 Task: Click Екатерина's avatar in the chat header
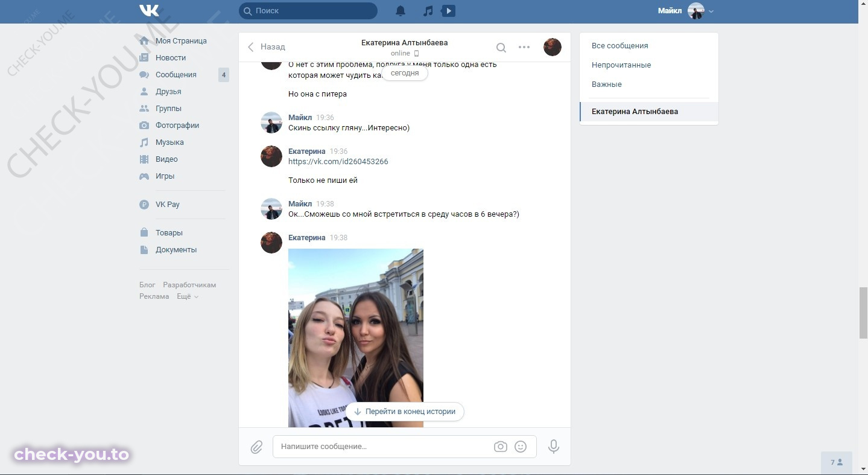tap(553, 47)
